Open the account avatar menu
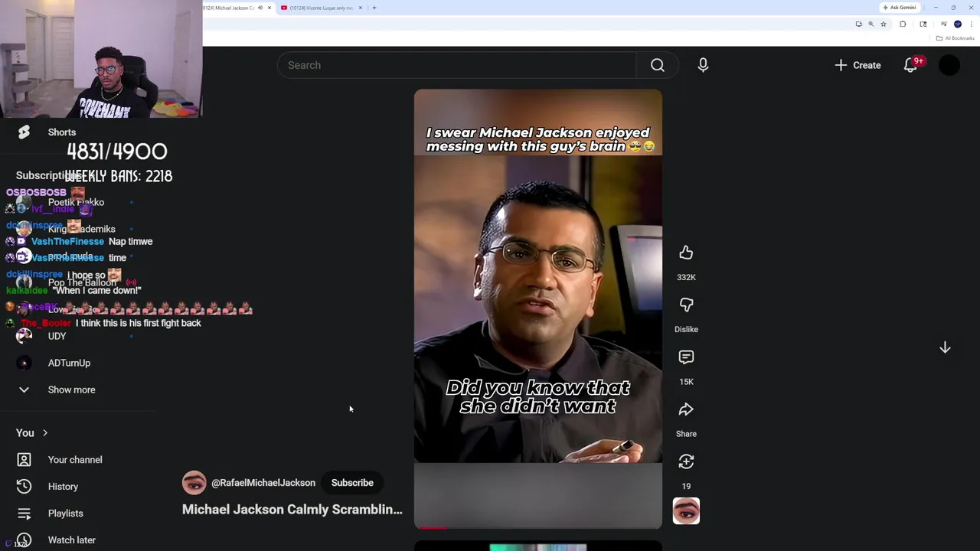The width and height of the screenshot is (980, 551). (x=949, y=65)
